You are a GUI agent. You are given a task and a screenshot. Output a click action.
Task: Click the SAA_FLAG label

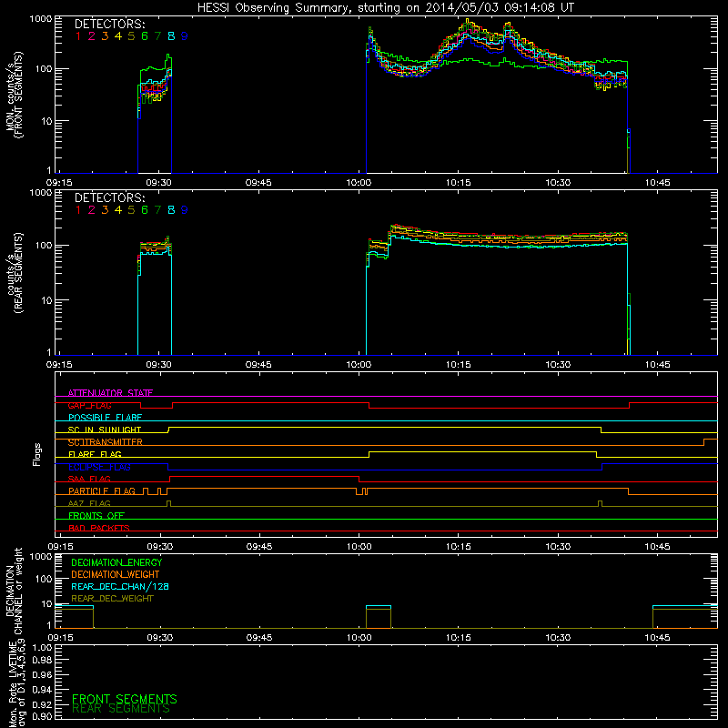(x=89, y=479)
